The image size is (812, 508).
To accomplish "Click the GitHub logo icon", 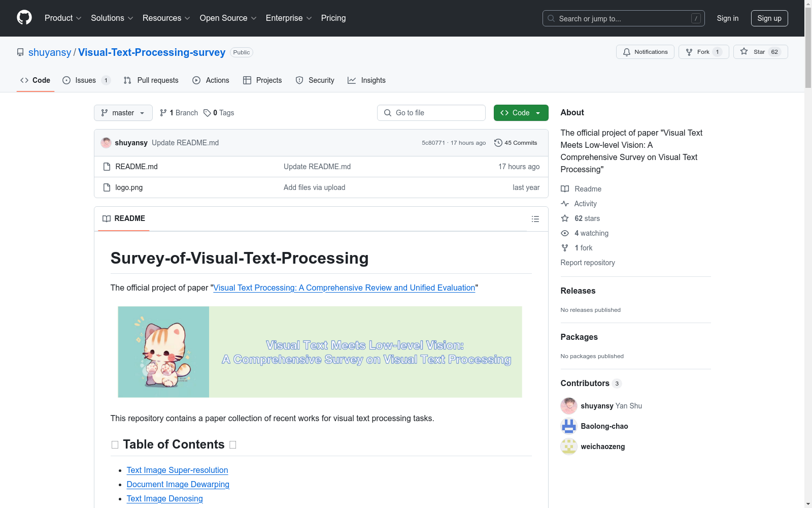I will click(x=24, y=18).
